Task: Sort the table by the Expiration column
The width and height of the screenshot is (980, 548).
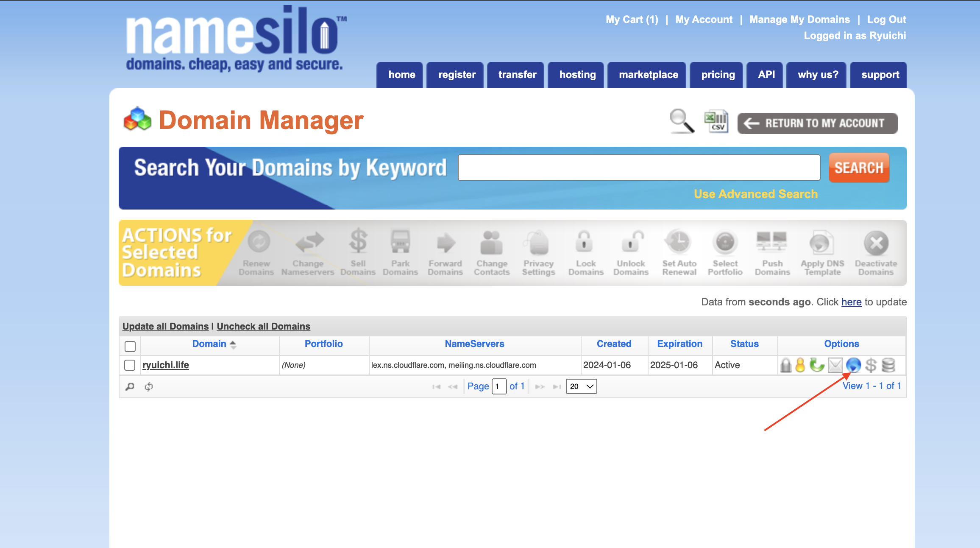Action: coord(679,344)
